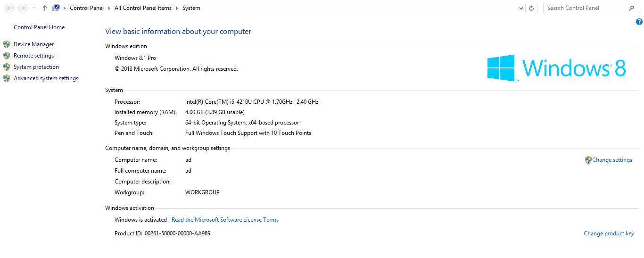Open the recent locations dropdown arrow
The image size is (644, 258).
34,8
